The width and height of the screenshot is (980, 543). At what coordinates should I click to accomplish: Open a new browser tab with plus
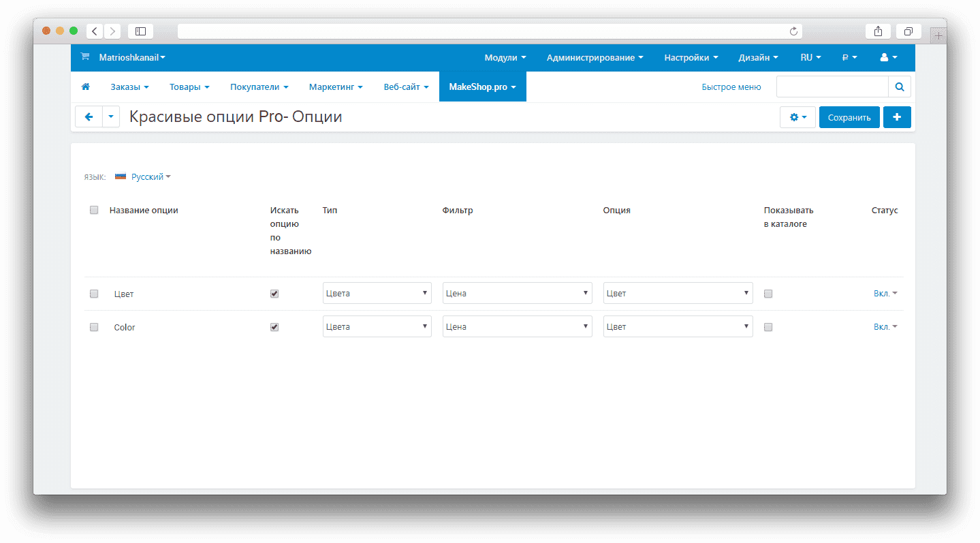tap(938, 35)
